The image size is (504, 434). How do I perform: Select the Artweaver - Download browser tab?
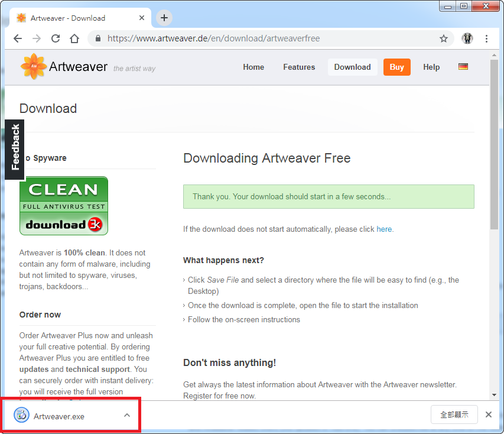[80, 18]
